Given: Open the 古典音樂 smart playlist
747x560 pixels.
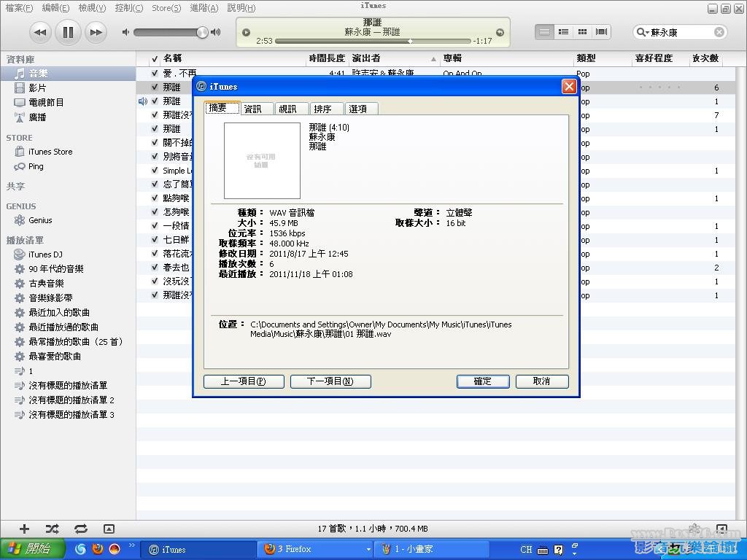Looking at the screenshot, I should point(68,284).
